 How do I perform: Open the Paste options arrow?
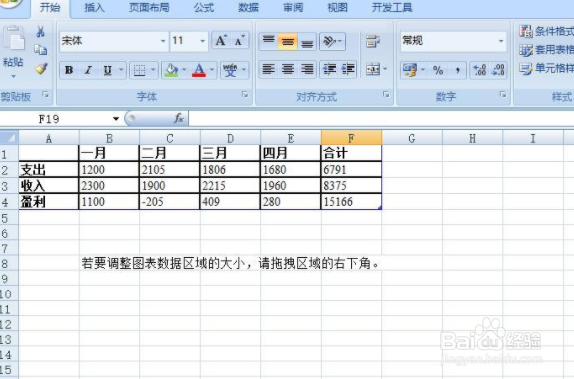click(14, 76)
